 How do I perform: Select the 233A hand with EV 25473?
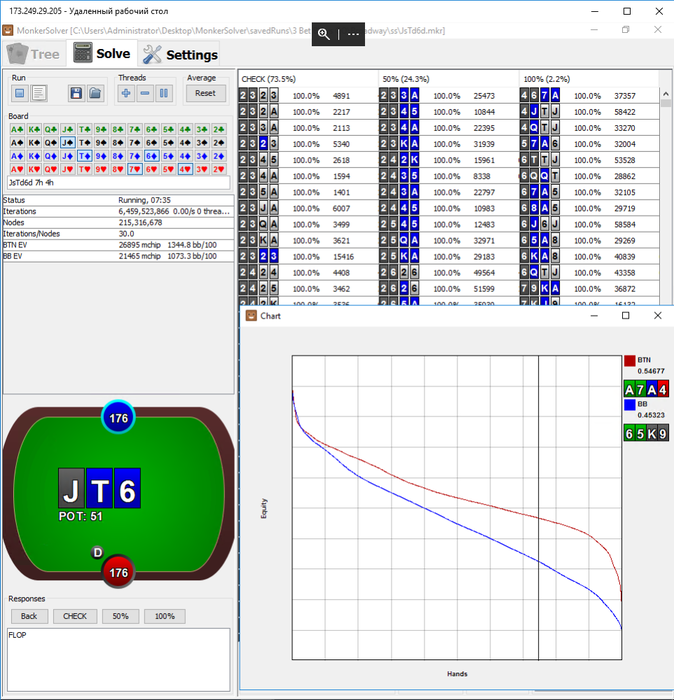coord(449,96)
